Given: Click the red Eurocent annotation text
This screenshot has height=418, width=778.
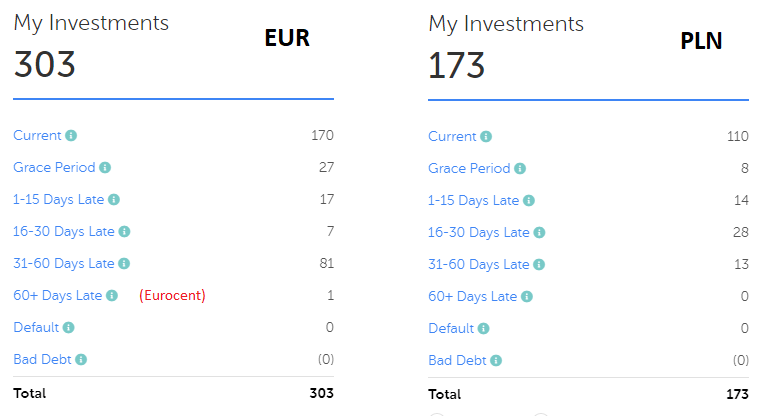Looking at the screenshot, I should [x=172, y=296].
